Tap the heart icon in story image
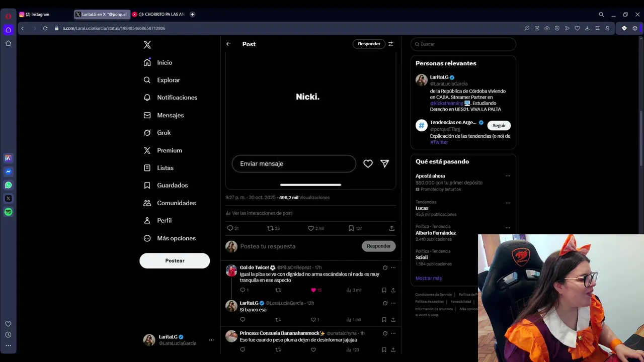 pyautogui.click(x=368, y=164)
